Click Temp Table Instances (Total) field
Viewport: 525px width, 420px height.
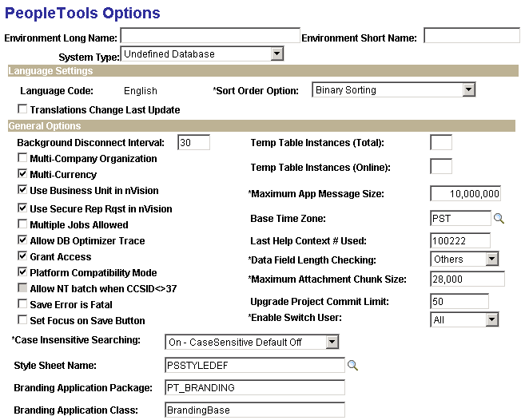pyautogui.click(x=441, y=142)
